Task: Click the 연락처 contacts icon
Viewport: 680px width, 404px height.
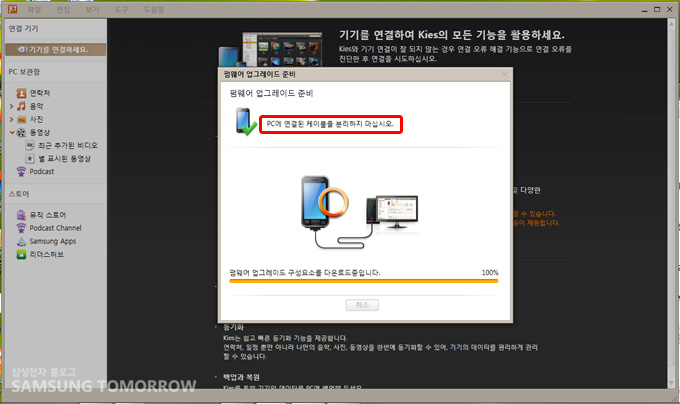Action: [21, 93]
